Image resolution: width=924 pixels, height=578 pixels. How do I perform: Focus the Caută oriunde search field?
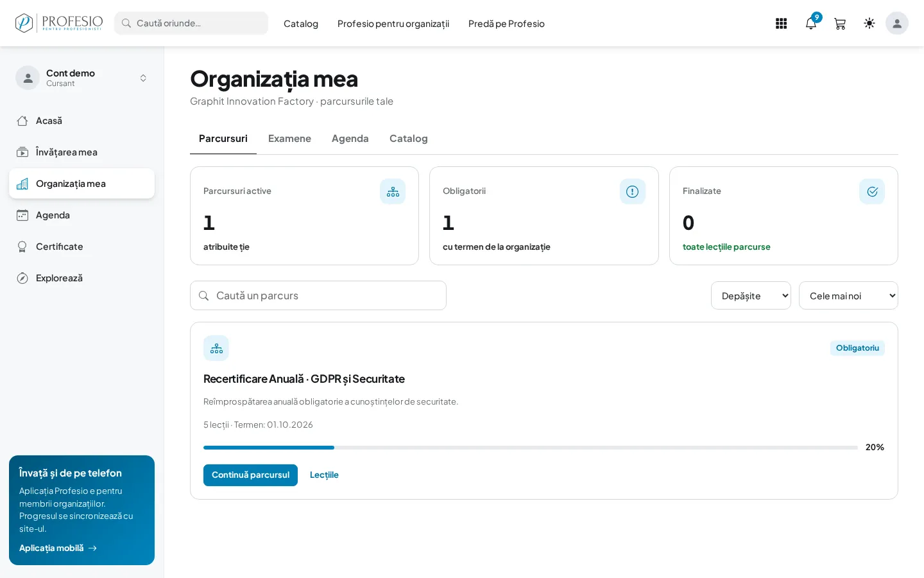(191, 23)
